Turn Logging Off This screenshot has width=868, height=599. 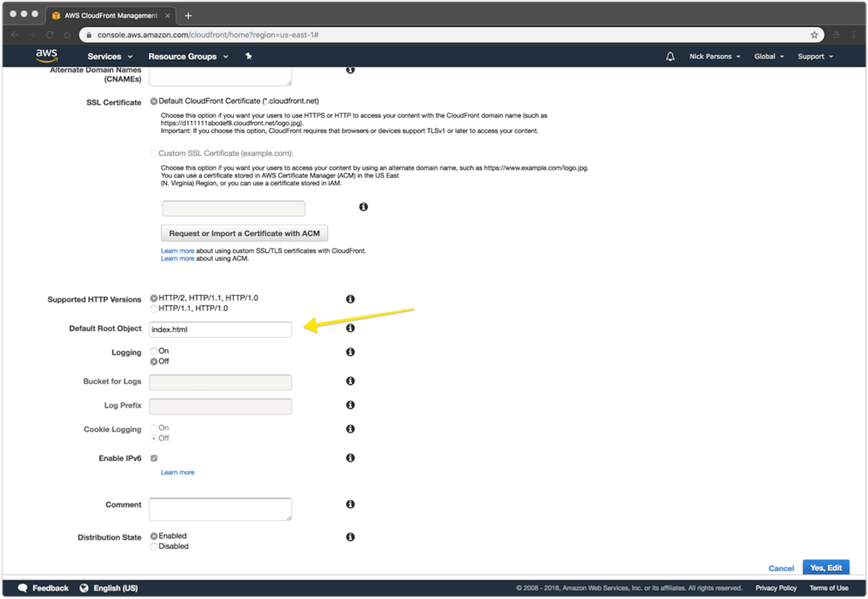coord(154,361)
